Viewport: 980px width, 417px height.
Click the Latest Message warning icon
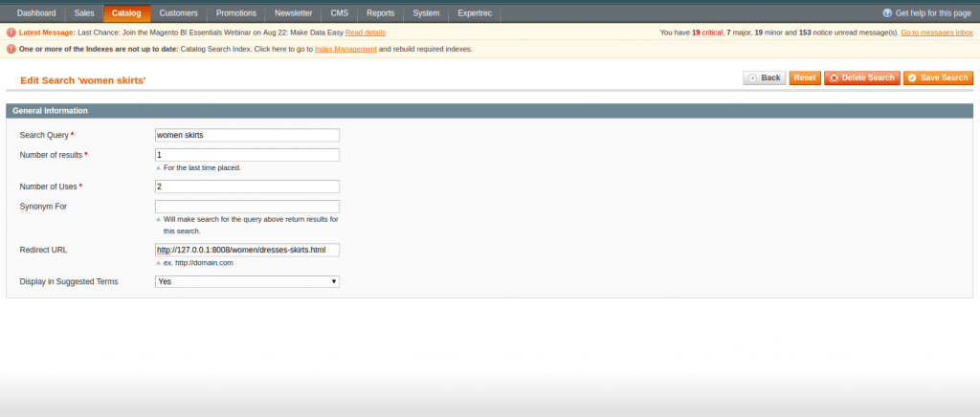pos(11,33)
